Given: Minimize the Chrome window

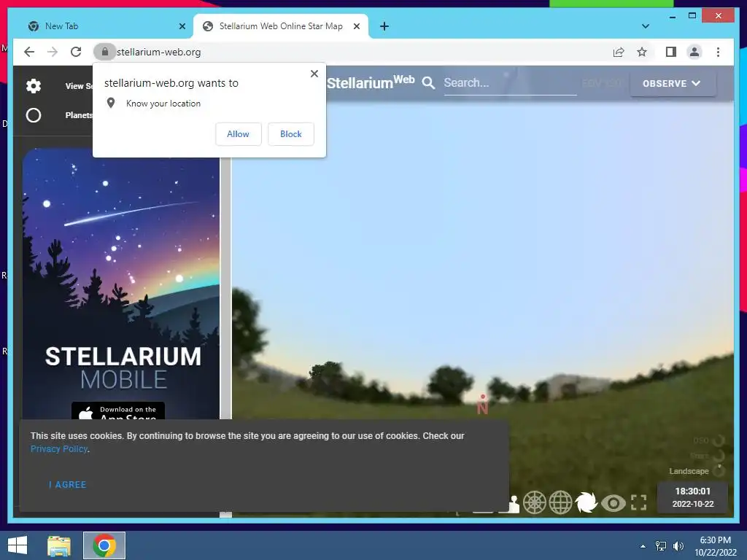Looking at the screenshot, I should [x=672, y=16].
